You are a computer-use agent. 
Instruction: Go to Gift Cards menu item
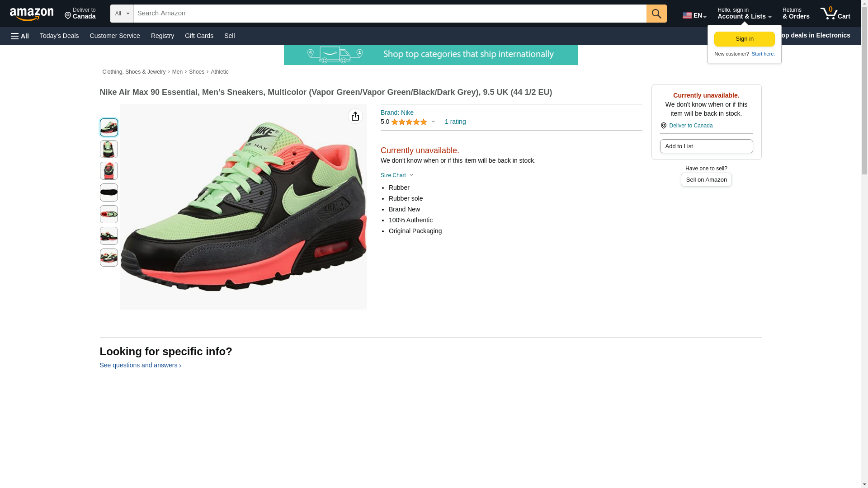pos(199,36)
